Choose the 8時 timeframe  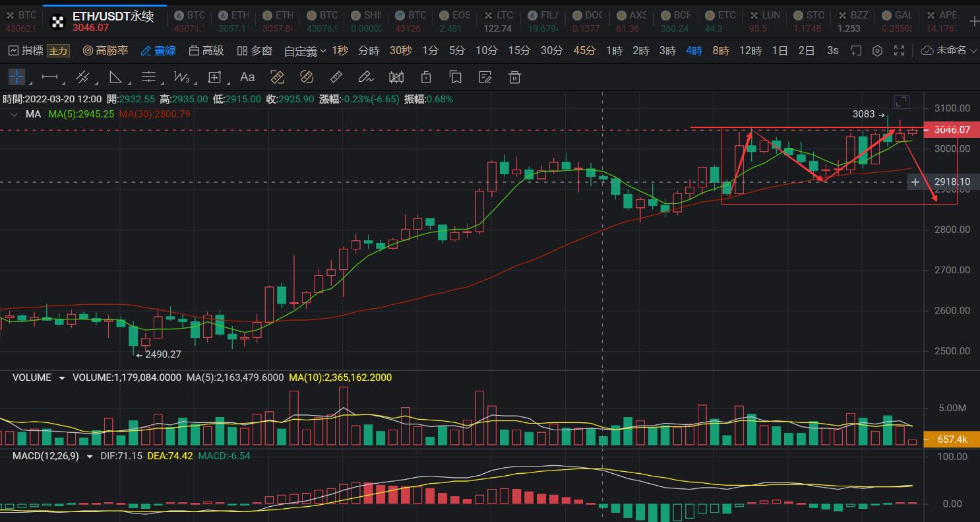[721, 51]
